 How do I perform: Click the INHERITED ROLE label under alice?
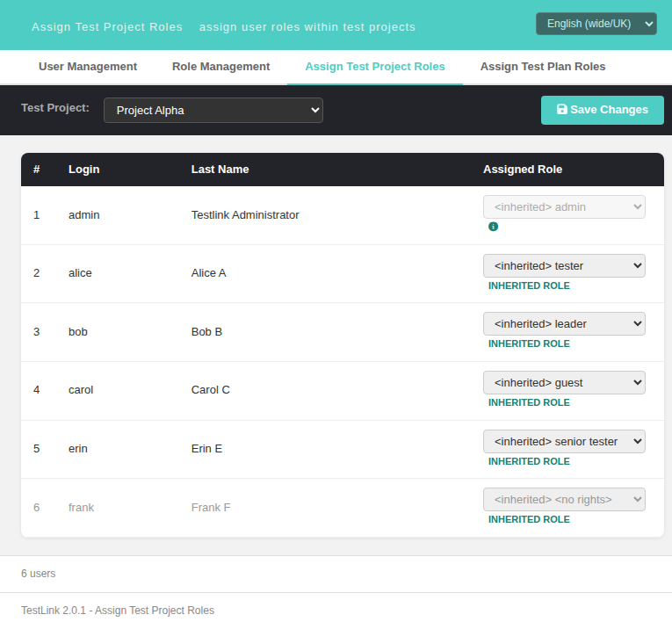pyautogui.click(x=529, y=286)
